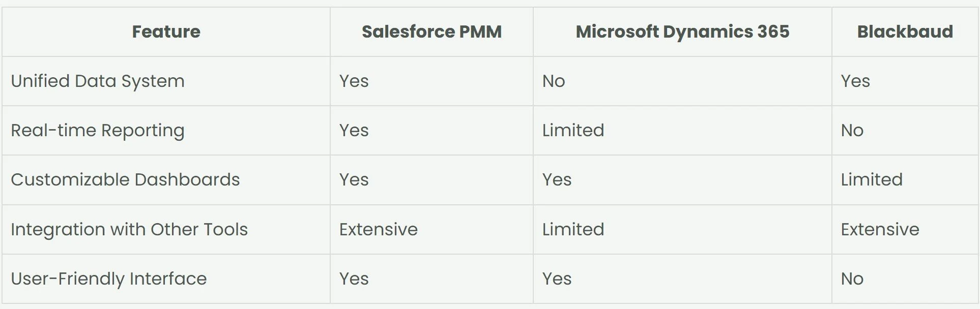
Task: Select Integration with Other Tools label
Action: click(x=129, y=229)
